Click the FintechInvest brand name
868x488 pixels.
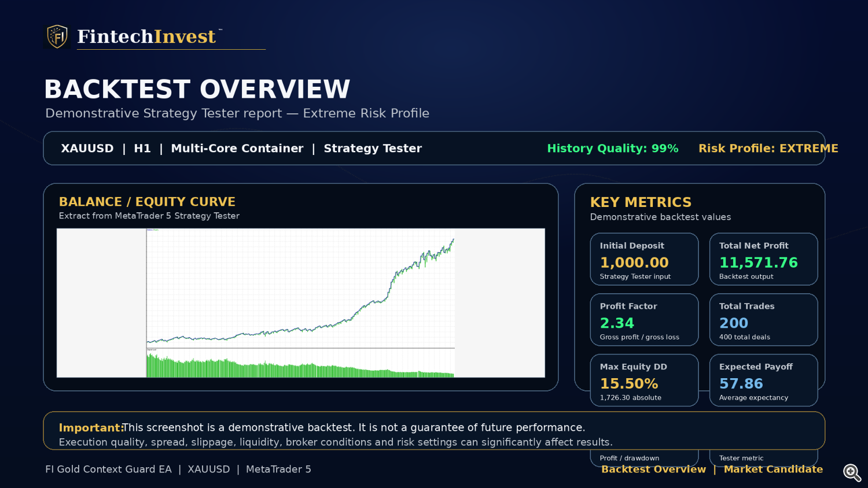146,36
